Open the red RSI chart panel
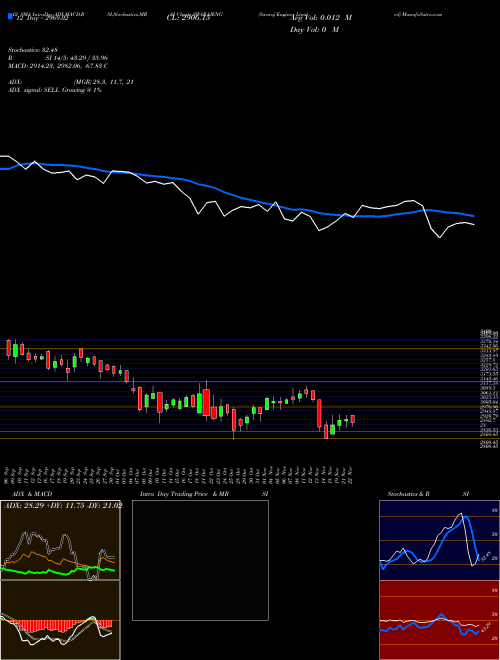Screen dimensions: 500x660 click(x=439, y=620)
